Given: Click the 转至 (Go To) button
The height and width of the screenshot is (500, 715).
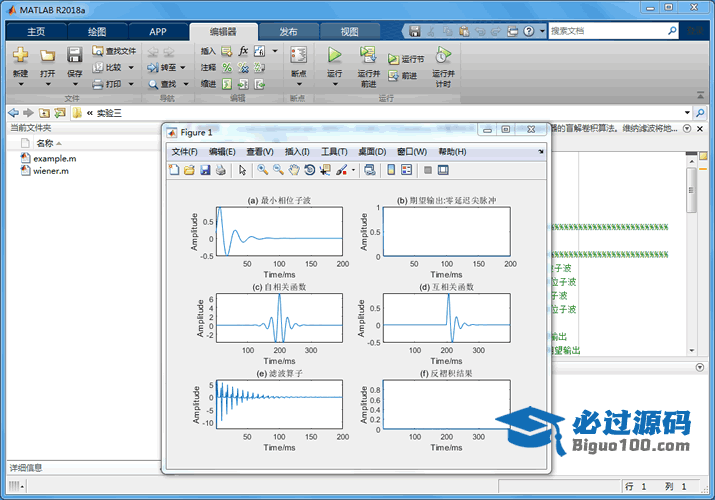Looking at the screenshot, I should [162, 67].
